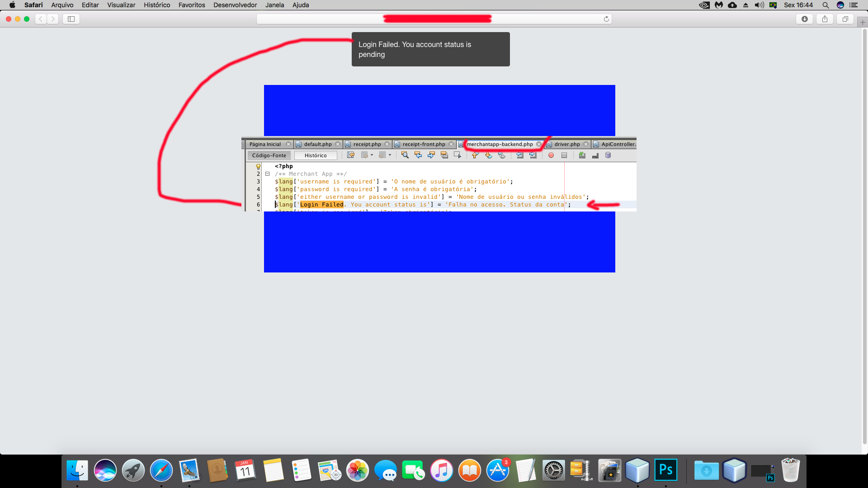The image size is (868, 488).
Task: Activate Siri from the menu bar
Action: point(840,5)
